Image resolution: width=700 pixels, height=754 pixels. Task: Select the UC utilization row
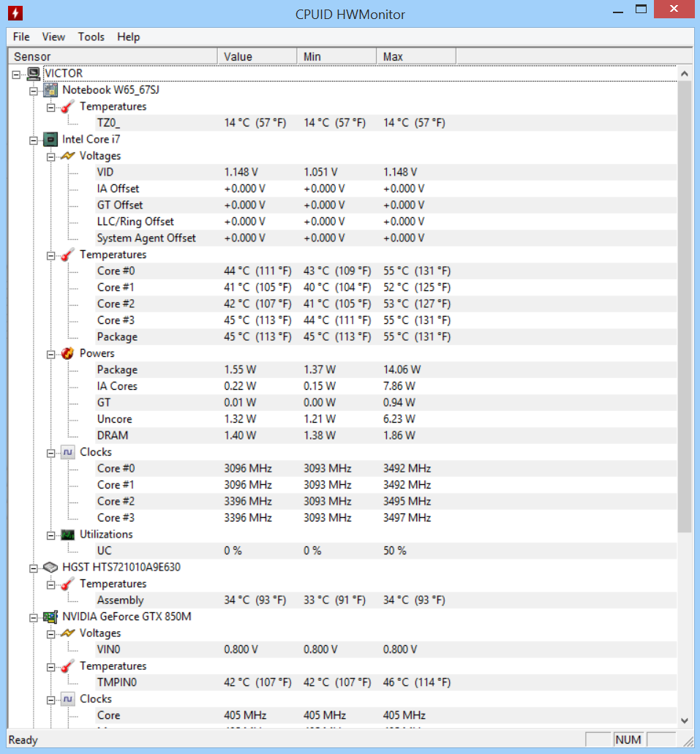click(385, 551)
